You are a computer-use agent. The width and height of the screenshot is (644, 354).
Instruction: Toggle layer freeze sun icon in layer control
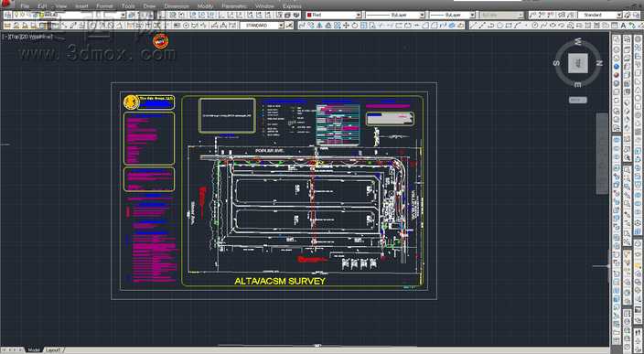tap(22, 15)
